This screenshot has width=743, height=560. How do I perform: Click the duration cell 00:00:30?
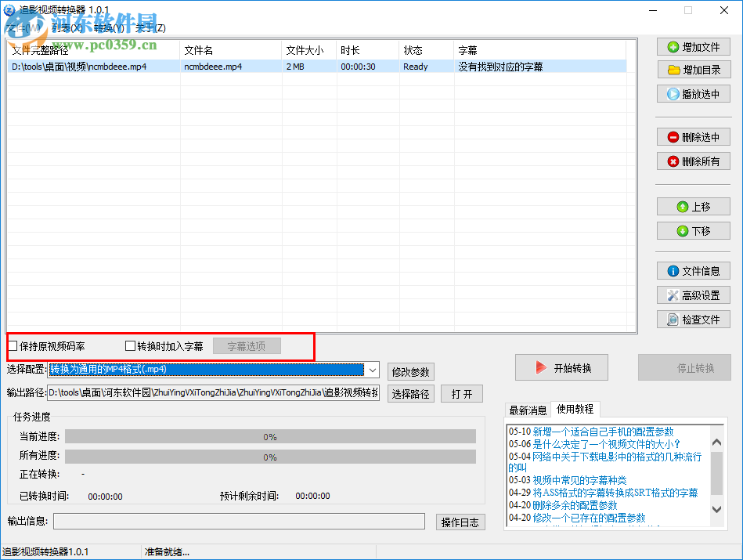pyautogui.click(x=358, y=67)
